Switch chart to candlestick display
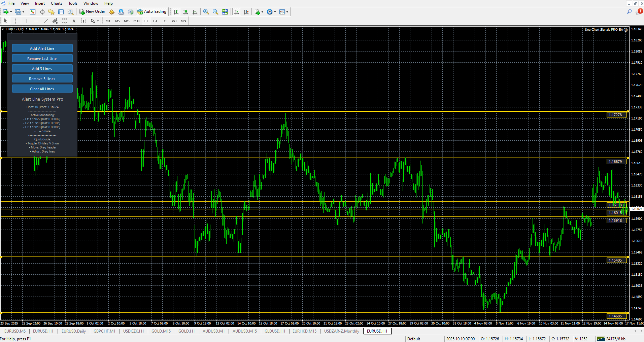644x342 pixels. tap(185, 12)
